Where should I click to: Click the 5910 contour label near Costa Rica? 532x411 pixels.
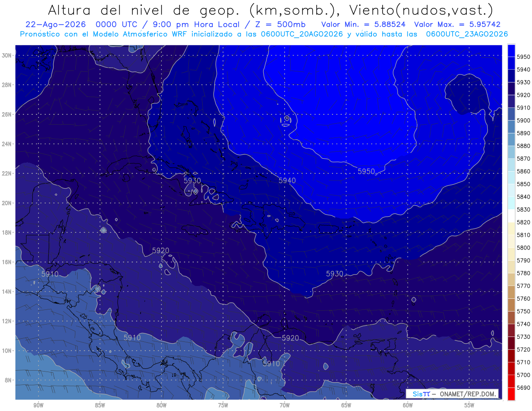pos(132,338)
